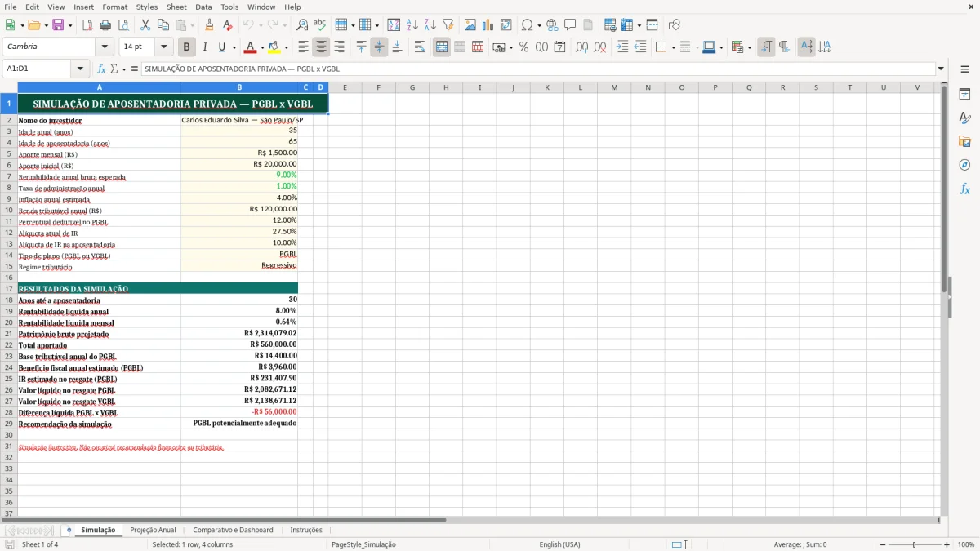The height and width of the screenshot is (551, 980).
Task: Increase cell indent
Action: click(622, 47)
